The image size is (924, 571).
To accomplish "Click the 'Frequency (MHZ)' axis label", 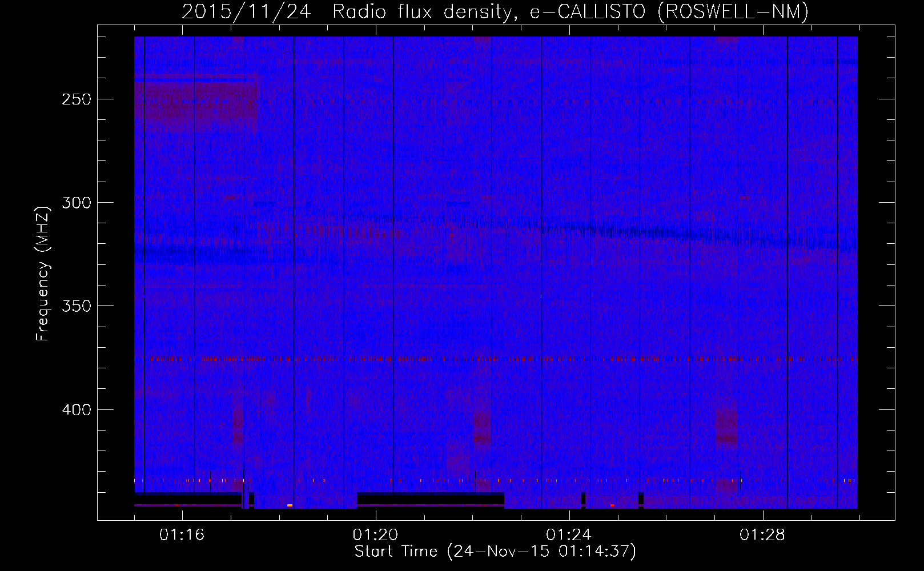I will point(43,274).
